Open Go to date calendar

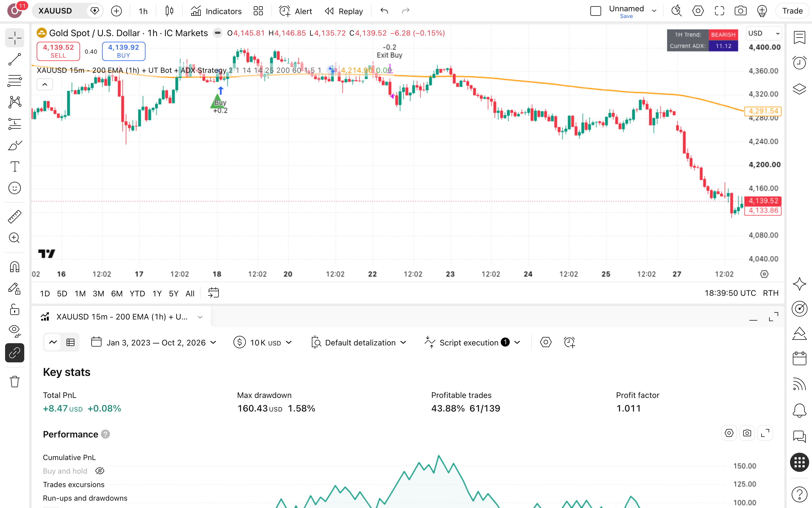click(x=213, y=293)
